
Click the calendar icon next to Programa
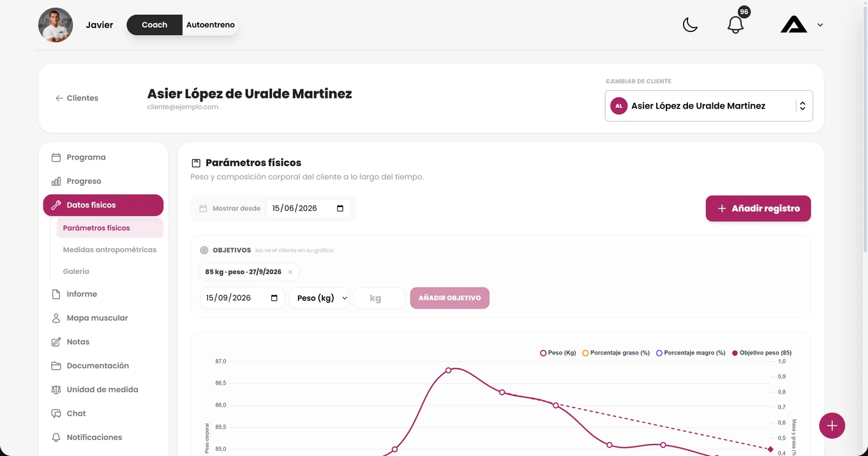(56, 158)
